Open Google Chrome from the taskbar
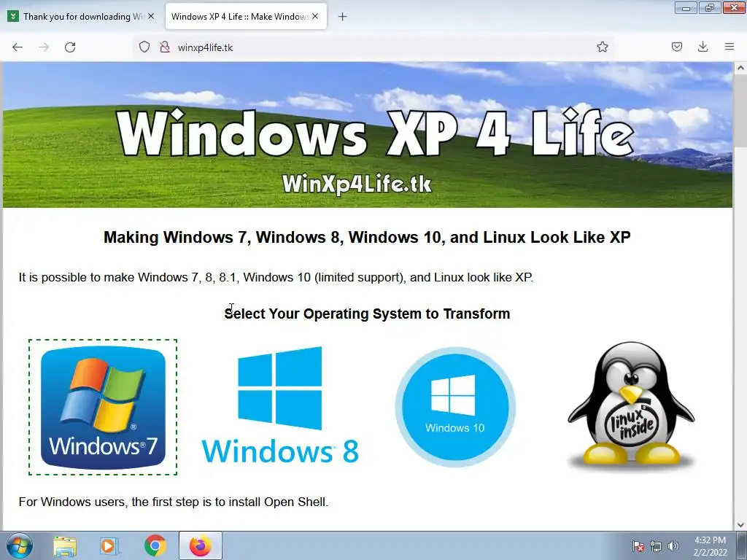Screen dimensions: 747x560 tap(155, 545)
